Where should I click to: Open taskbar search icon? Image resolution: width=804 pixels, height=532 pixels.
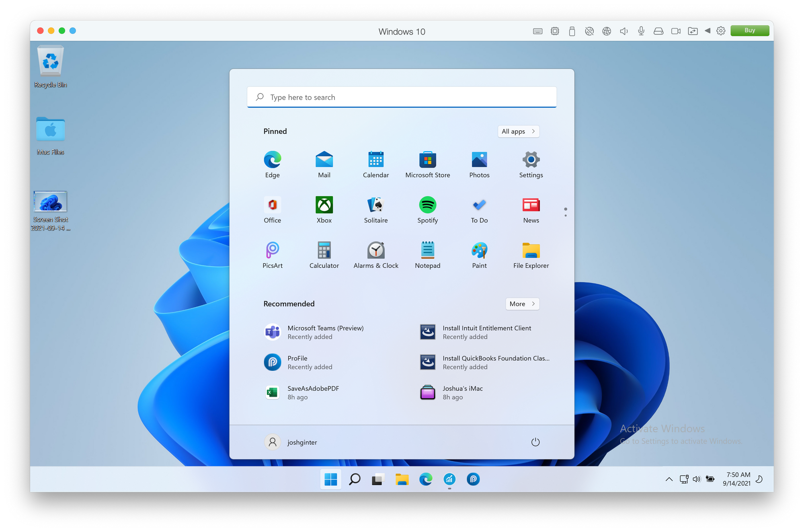pyautogui.click(x=355, y=479)
